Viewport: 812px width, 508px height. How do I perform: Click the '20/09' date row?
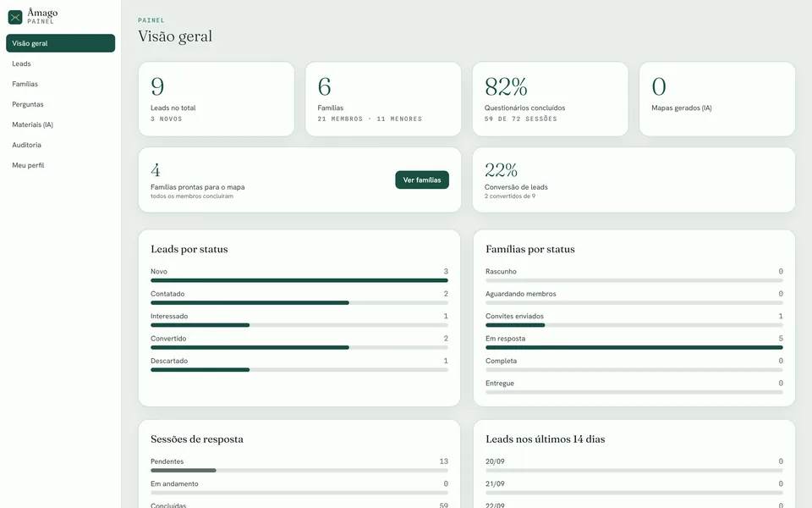pos(634,465)
